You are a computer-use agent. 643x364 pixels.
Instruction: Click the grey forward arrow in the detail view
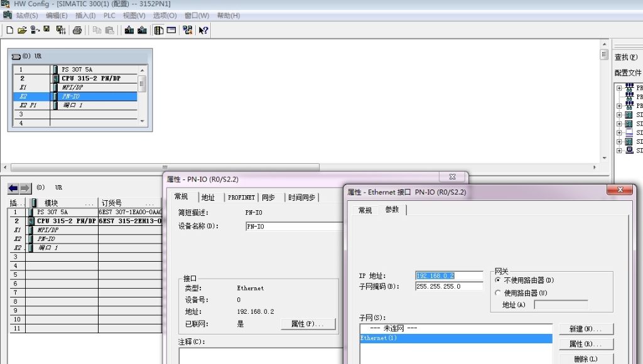(x=25, y=188)
